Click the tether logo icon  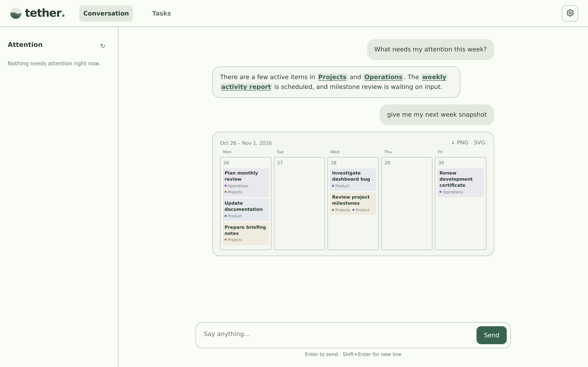(16, 13)
